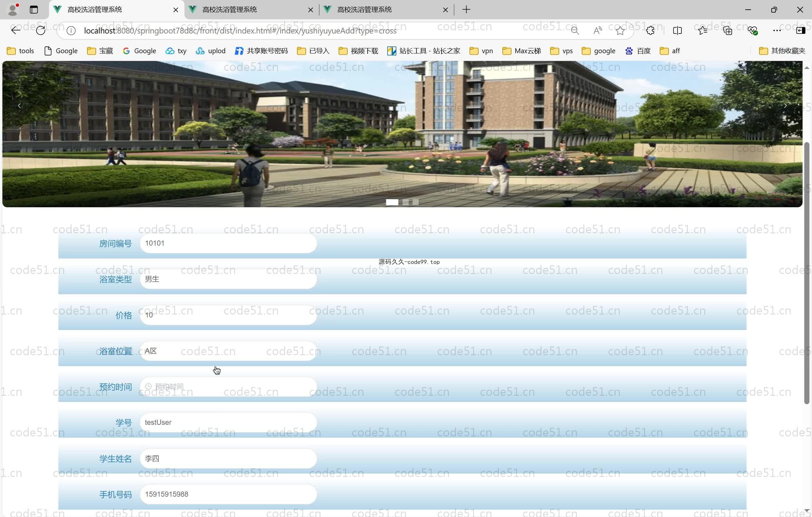This screenshot has width=812, height=517.
Task: Open the tab actions menu icon
Action: click(x=34, y=9)
